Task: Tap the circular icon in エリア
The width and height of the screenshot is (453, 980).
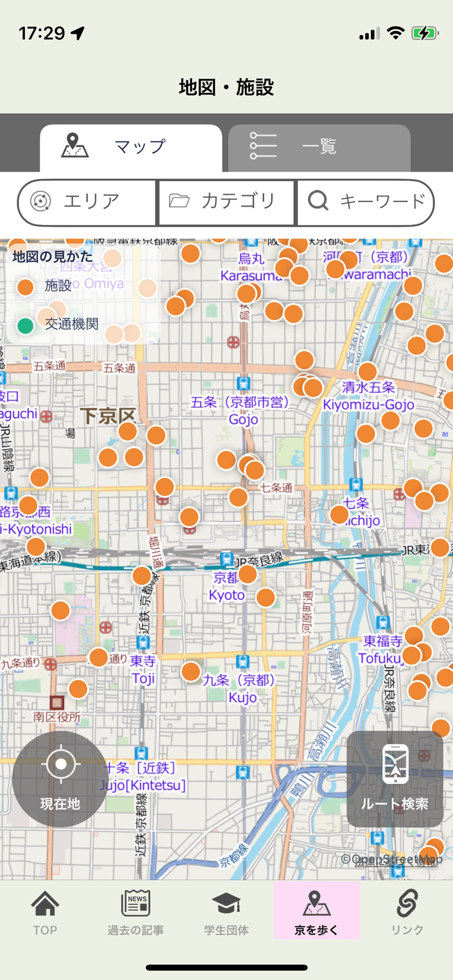Action: [x=41, y=201]
